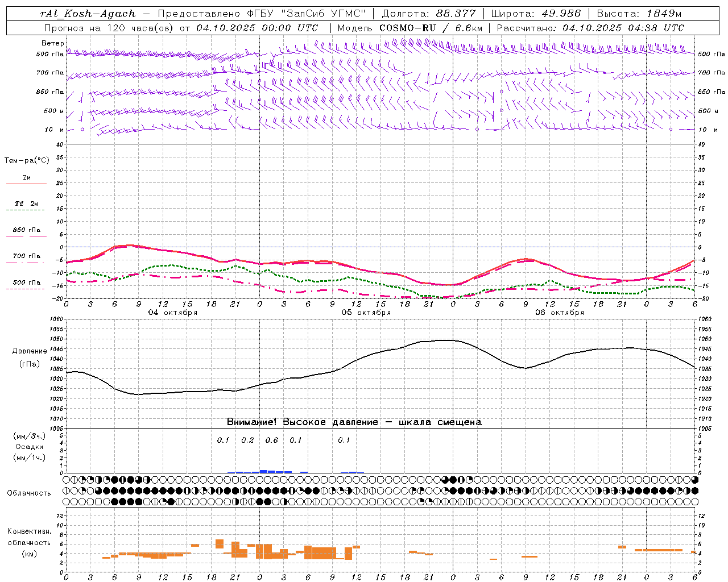Image resolution: width=728 pixels, height=582 pixels.
Task: Click the (мм/3ч.) precipitation unit label
Action: pos(30,436)
